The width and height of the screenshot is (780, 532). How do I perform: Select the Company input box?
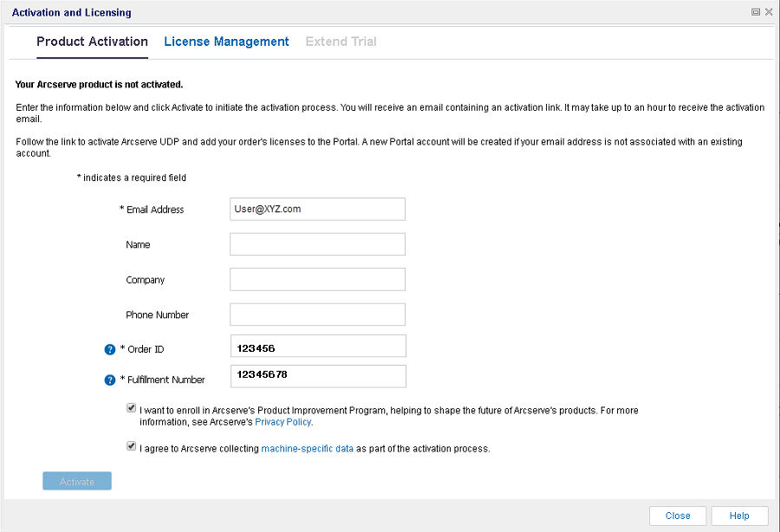[x=317, y=279]
